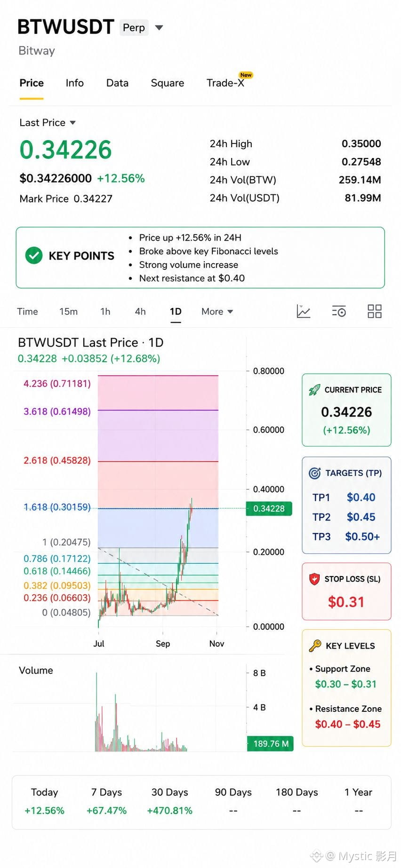The height and width of the screenshot is (868, 401).
Task: Click the 24h Vol(USDT) value 81.99M
Action: (x=362, y=198)
